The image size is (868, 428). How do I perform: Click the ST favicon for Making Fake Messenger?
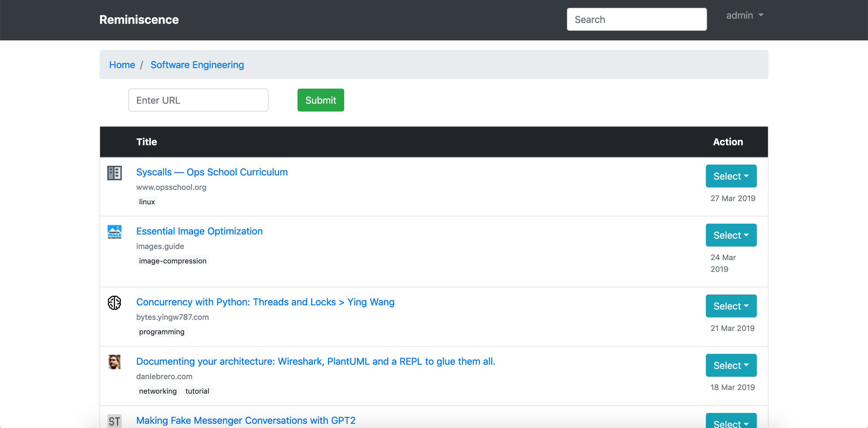[114, 421]
